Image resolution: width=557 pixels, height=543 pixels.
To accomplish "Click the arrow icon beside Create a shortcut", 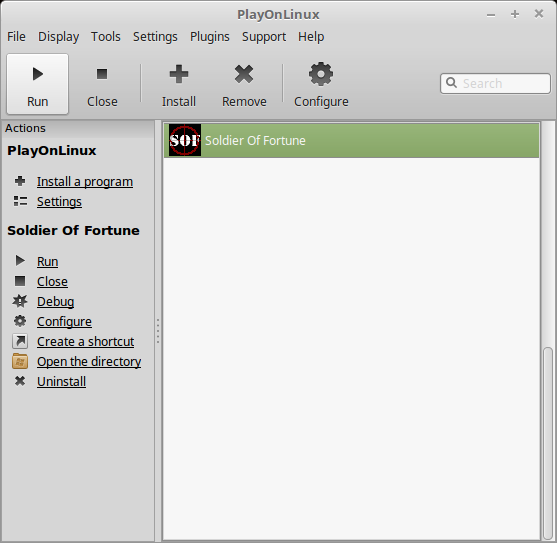I will coord(20,341).
